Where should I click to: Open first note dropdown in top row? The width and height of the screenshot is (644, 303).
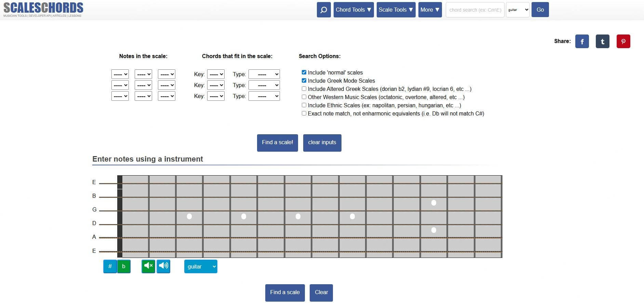120,74
